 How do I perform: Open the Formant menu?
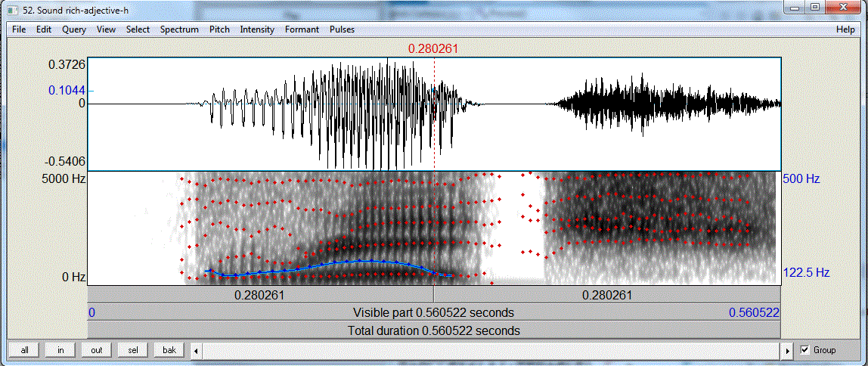[x=302, y=29]
